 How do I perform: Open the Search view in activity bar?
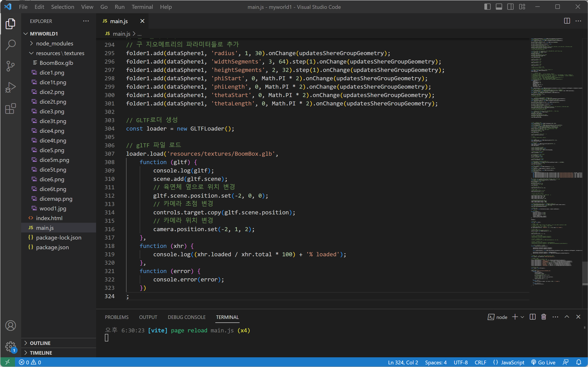click(10, 45)
